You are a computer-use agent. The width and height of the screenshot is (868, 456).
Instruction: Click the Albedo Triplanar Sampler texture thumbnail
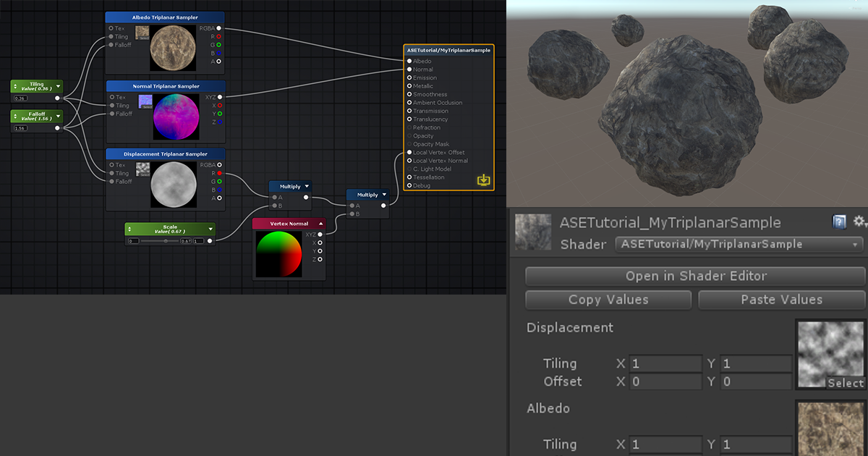click(x=142, y=33)
